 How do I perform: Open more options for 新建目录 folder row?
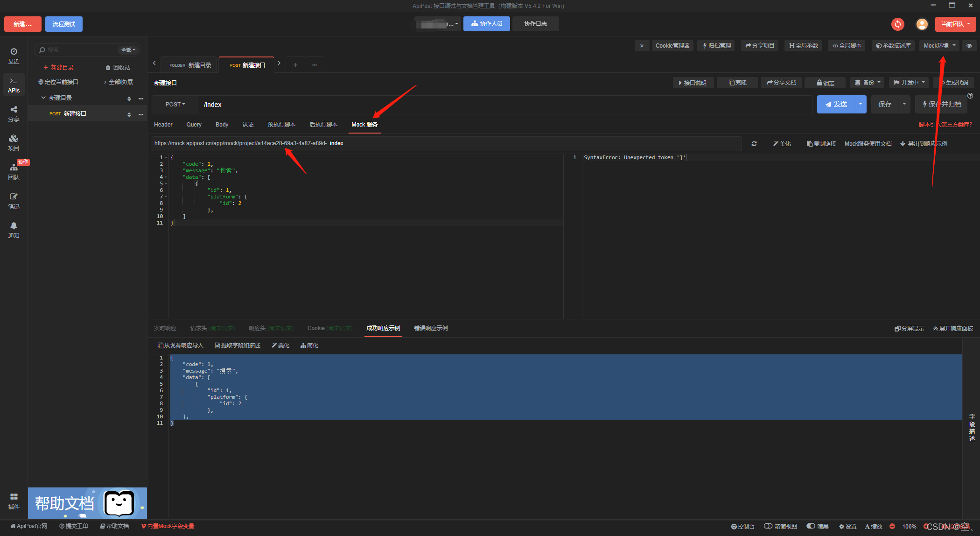coord(141,99)
